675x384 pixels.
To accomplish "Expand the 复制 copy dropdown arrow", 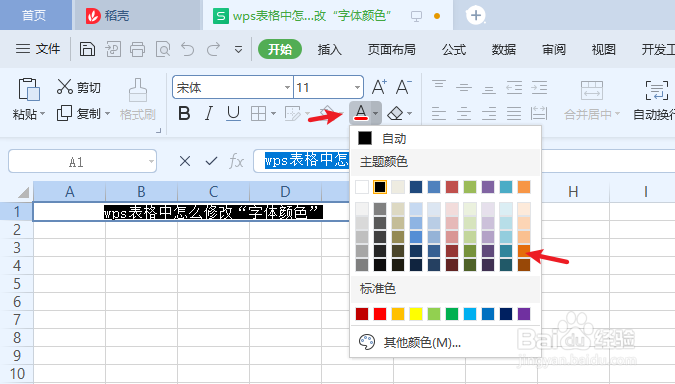I will click(108, 114).
